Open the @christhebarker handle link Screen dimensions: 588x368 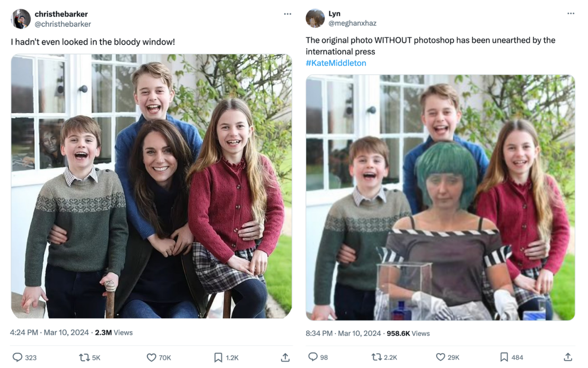63,24
